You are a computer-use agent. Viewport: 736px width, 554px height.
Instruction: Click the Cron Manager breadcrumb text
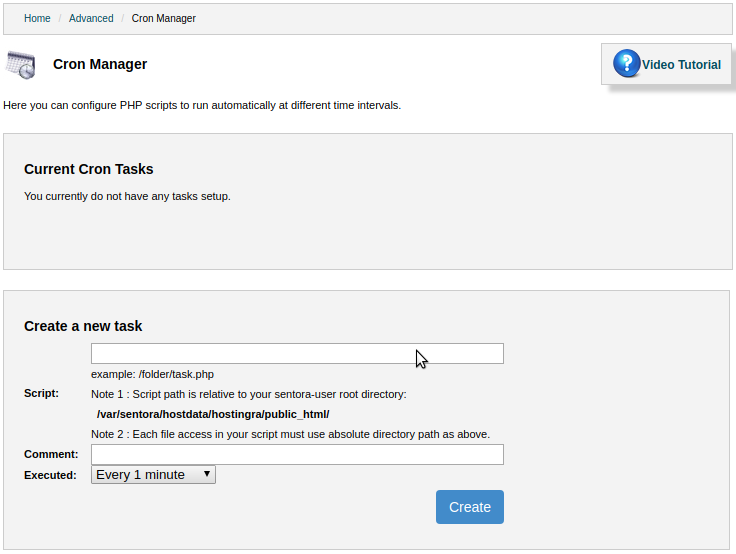(x=163, y=18)
